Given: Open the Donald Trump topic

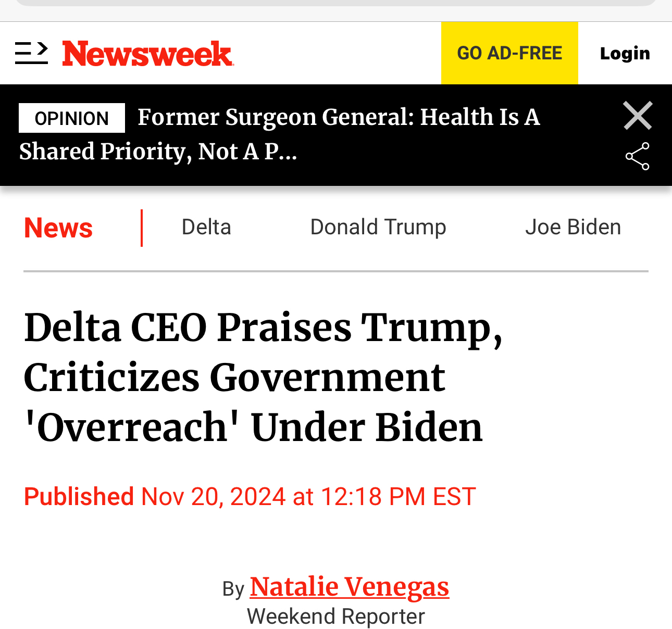Looking at the screenshot, I should [x=378, y=228].
